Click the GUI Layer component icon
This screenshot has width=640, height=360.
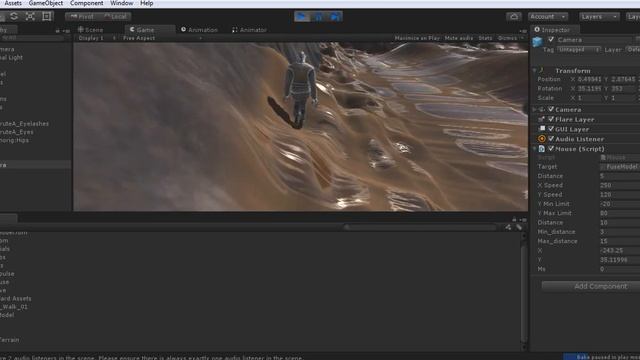pos(542,129)
